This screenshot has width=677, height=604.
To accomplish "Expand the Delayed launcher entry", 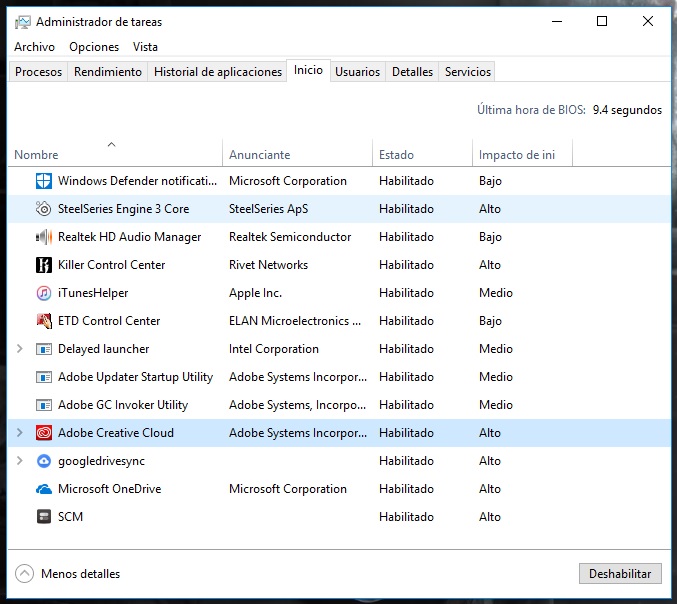I will 19,349.
